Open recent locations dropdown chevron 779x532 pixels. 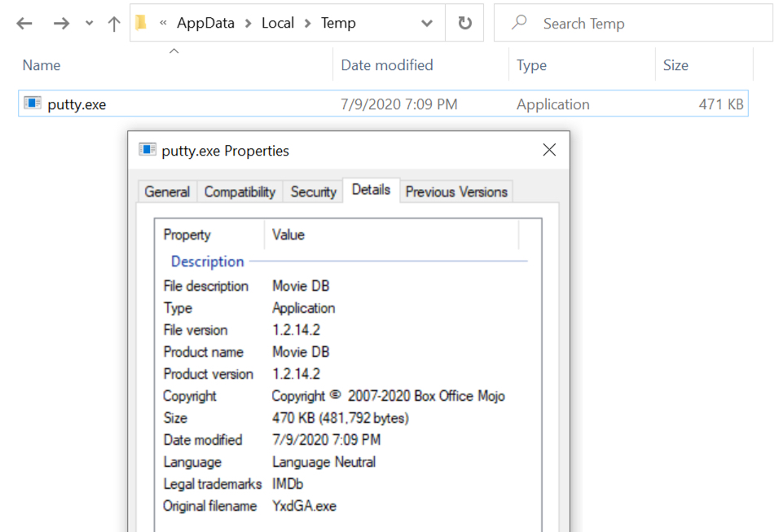90,23
